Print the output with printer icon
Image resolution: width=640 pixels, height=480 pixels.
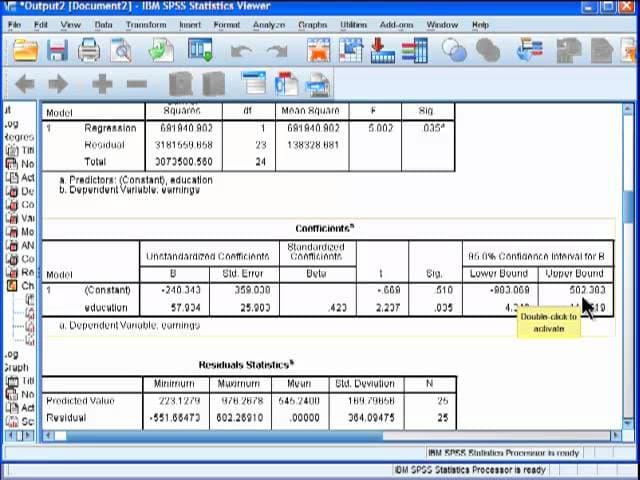pyautogui.click(x=89, y=50)
